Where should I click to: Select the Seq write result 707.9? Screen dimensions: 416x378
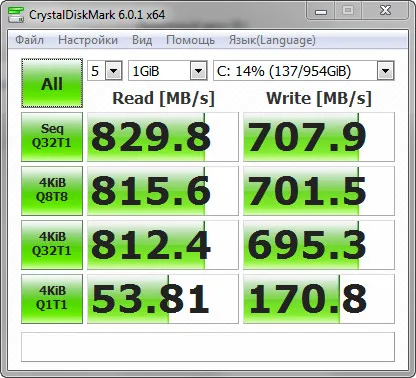point(319,137)
